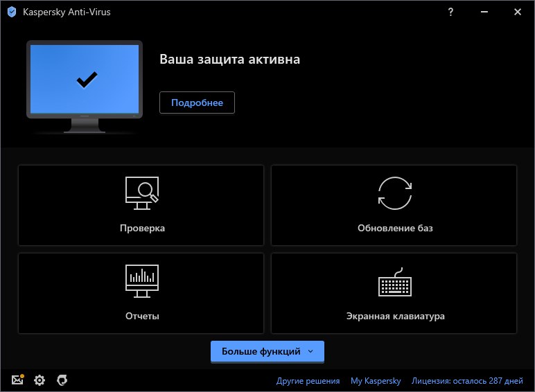
Task: Click the Kaspersky shield logo icon
Action: click(x=12, y=12)
